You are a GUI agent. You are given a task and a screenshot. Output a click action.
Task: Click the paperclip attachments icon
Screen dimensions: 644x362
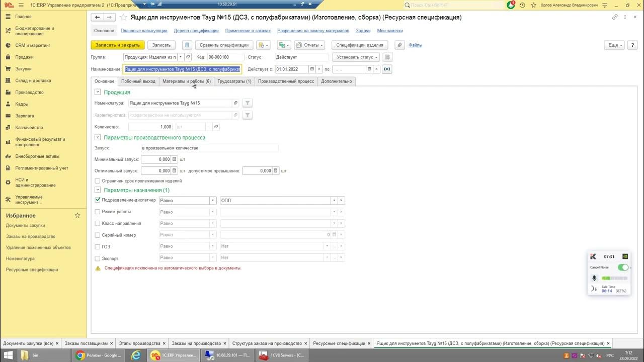pyautogui.click(x=399, y=45)
